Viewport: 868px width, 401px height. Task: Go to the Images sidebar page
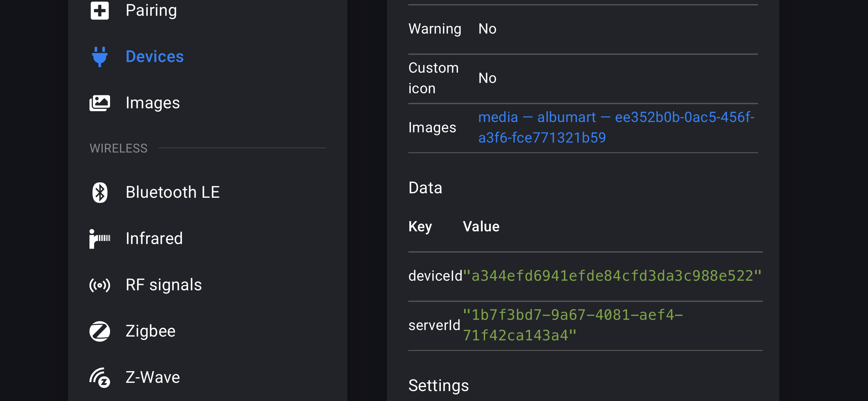pos(153,103)
